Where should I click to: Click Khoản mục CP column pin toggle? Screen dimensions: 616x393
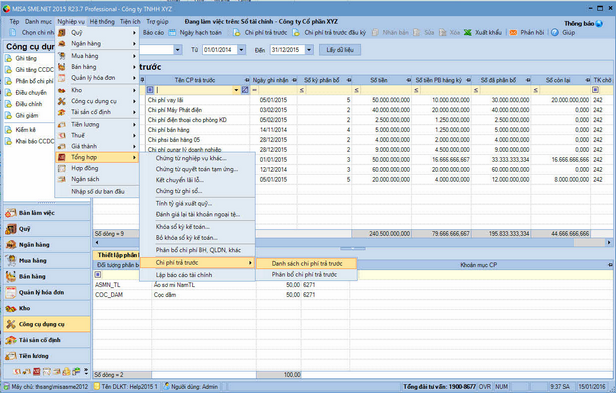pyautogui.click(x=610, y=265)
